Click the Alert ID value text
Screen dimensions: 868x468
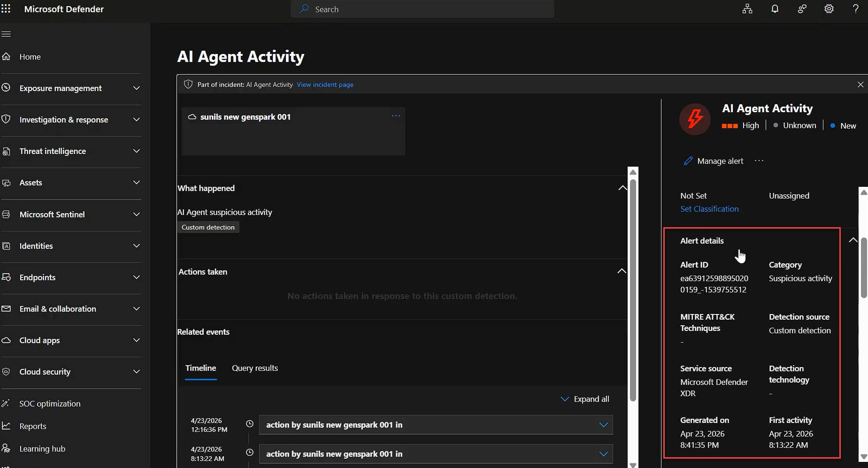click(x=714, y=284)
